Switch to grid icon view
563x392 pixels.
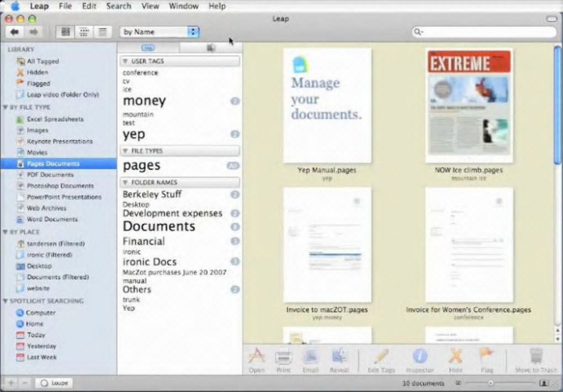65,32
